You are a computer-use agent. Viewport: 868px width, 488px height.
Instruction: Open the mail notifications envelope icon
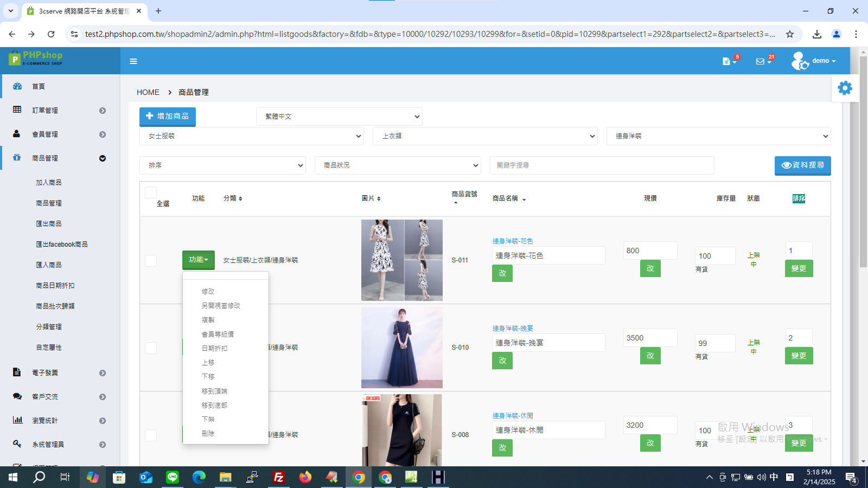(x=760, y=61)
